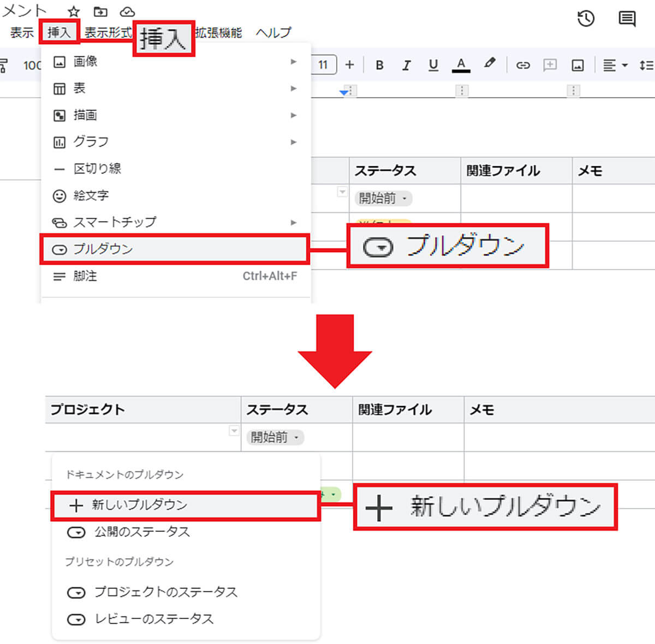Click the add comment icon
Image resolution: width=655 pixels, height=644 pixels.
550,65
